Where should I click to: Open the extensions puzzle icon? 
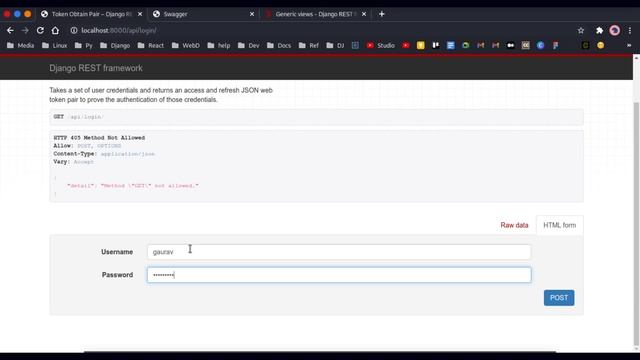(x=599, y=30)
